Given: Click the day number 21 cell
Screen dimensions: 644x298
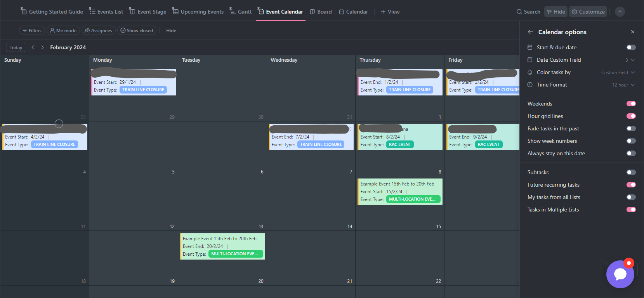Looking at the screenshot, I should (311, 258).
